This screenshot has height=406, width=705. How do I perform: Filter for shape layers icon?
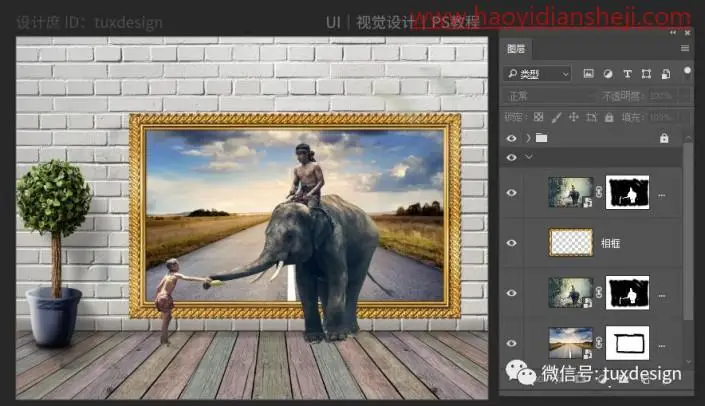pos(646,74)
